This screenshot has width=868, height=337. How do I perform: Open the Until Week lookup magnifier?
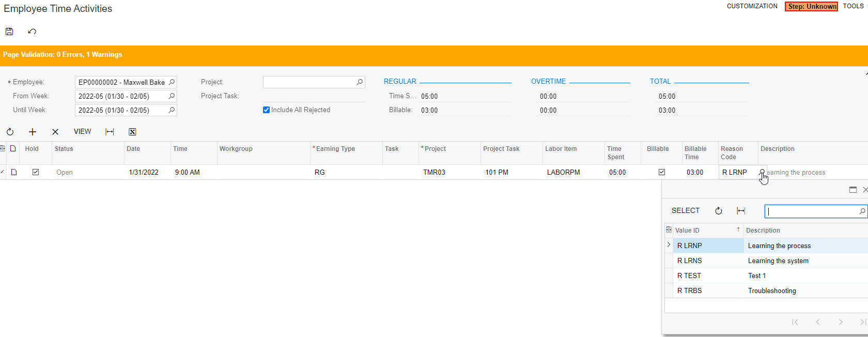(x=172, y=110)
